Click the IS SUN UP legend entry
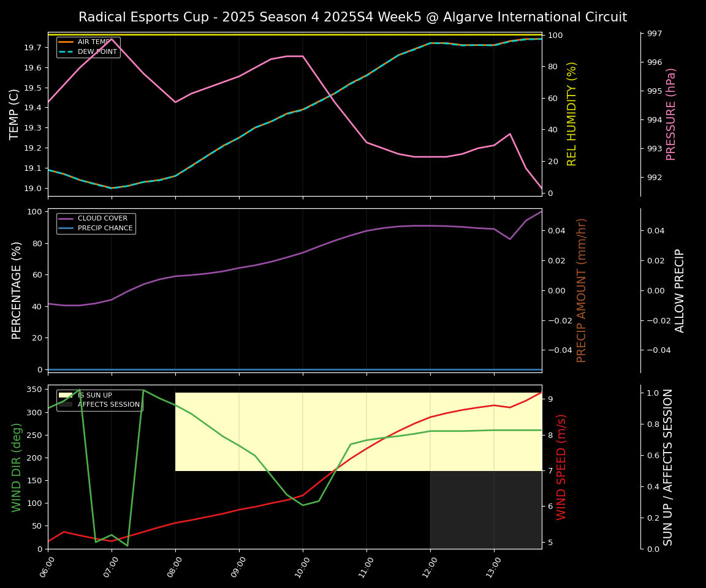Image resolution: width=706 pixels, height=588 pixels. coord(94,395)
